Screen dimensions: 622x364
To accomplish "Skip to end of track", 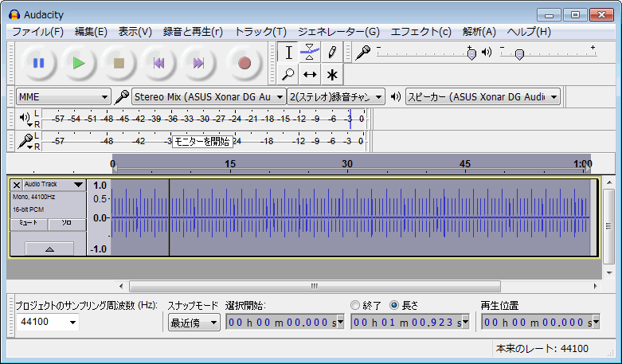I will [198, 63].
